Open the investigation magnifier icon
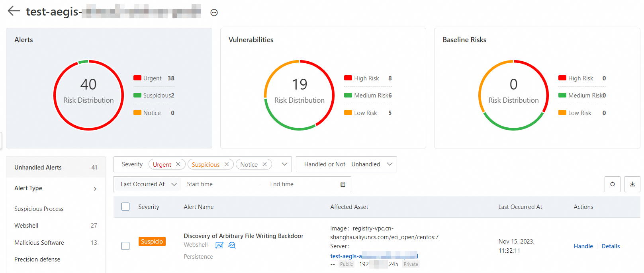 232,245
